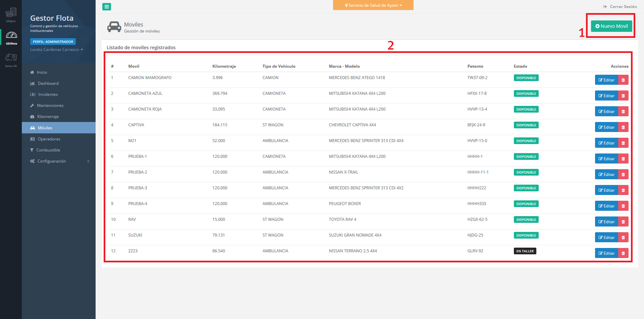Go to Dashboard in the sidebar

point(48,83)
